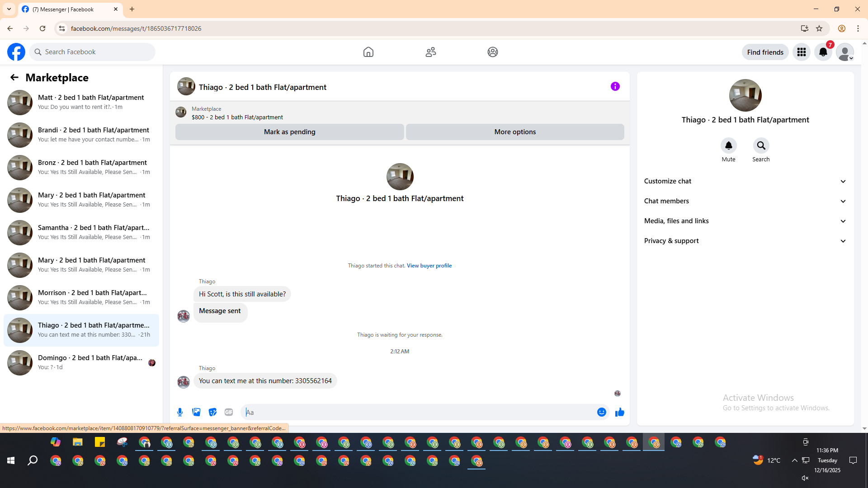This screenshot has width=868, height=488.
Task: Open Morrison's apartment conversation
Action: click(81, 298)
